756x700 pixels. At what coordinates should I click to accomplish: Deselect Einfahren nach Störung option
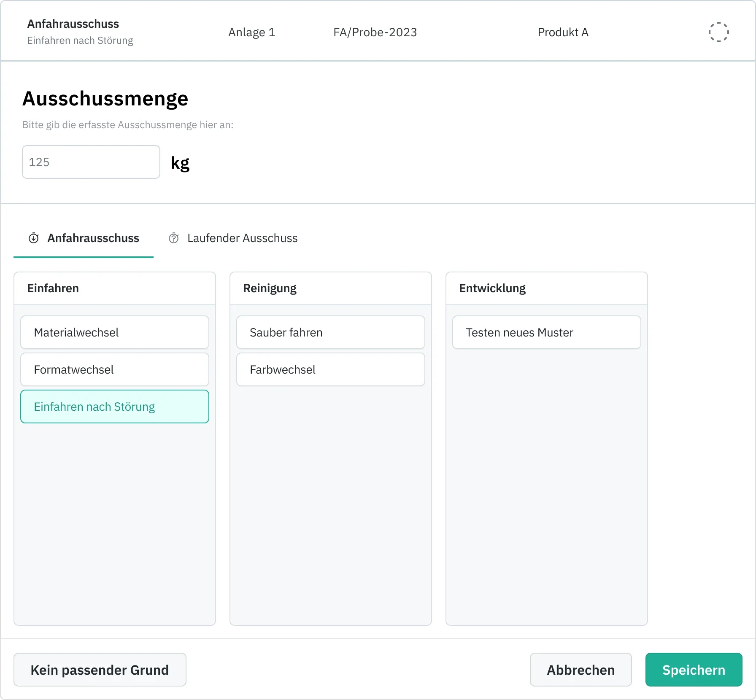[x=115, y=407]
